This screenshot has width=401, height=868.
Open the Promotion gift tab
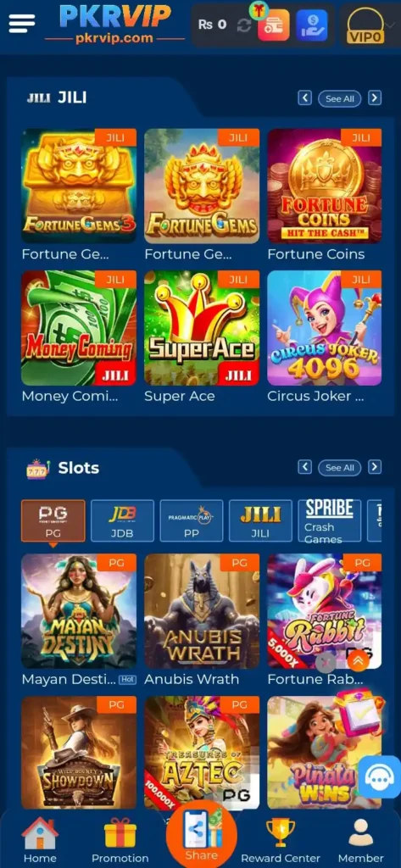coord(120,840)
